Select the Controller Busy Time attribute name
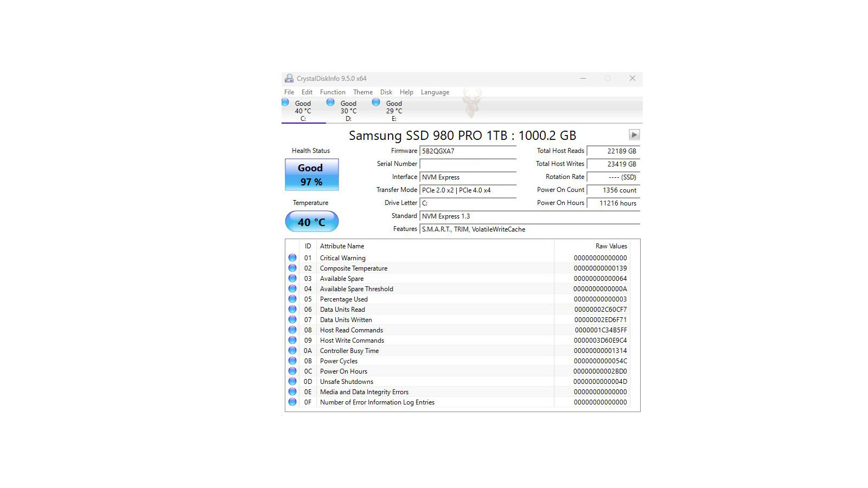This screenshot has height=488, width=868. (x=349, y=351)
